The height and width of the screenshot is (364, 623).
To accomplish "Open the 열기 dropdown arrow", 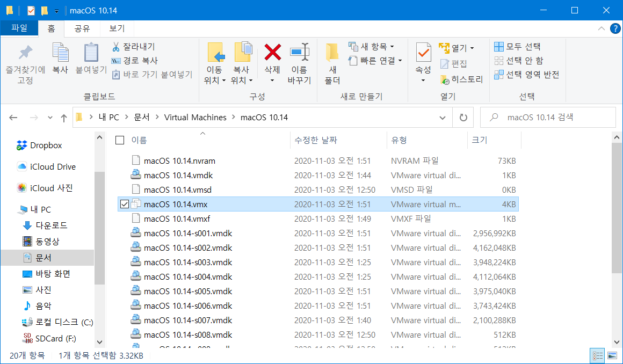I will click(472, 48).
